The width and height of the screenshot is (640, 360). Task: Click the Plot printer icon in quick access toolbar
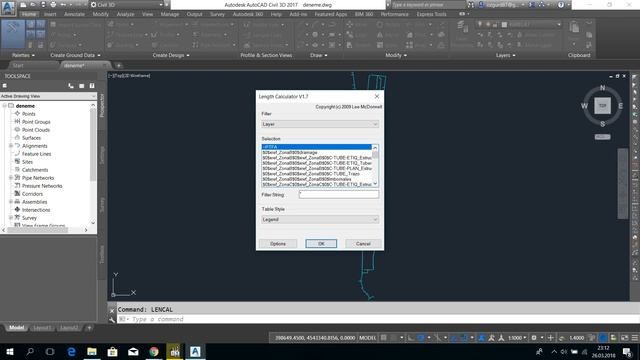(53, 4)
